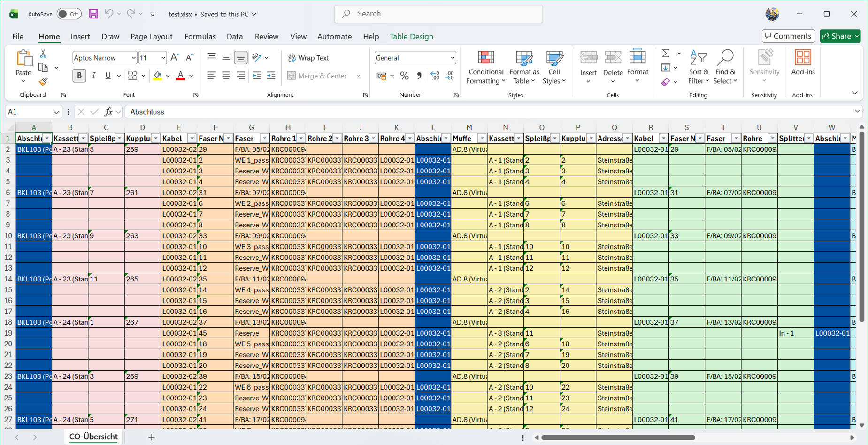Open Conditional Formatting menu

[486, 68]
